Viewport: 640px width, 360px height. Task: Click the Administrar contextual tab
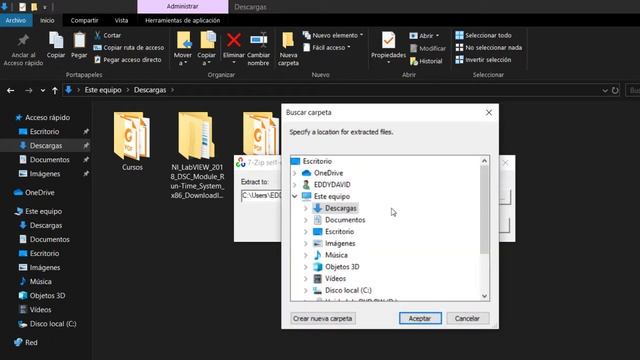pos(182,7)
